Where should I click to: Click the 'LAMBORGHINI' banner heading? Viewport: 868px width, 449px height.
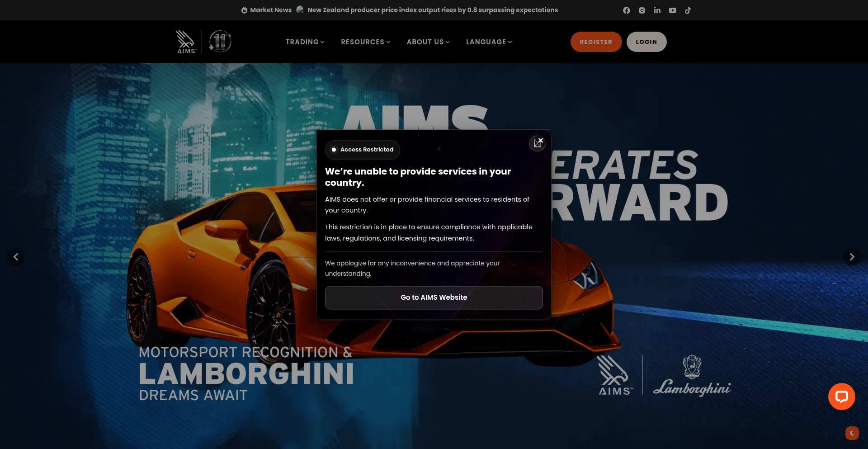point(246,374)
